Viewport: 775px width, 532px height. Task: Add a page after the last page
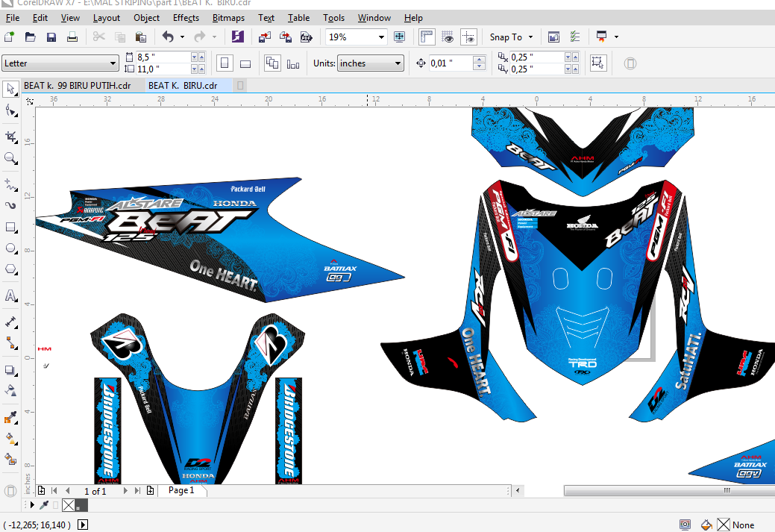150,491
